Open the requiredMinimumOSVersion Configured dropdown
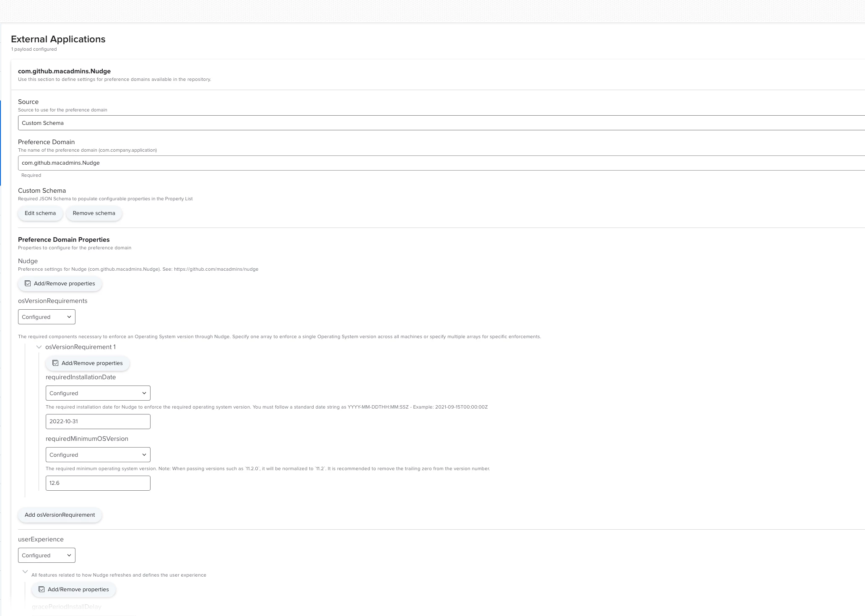The height and width of the screenshot is (616, 865). click(98, 455)
